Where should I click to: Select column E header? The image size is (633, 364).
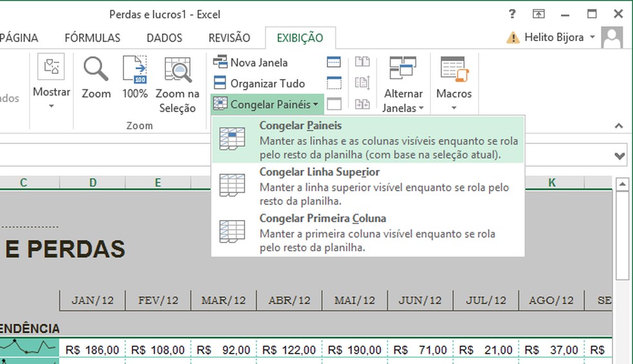pyautogui.click(x=158, y=183)
